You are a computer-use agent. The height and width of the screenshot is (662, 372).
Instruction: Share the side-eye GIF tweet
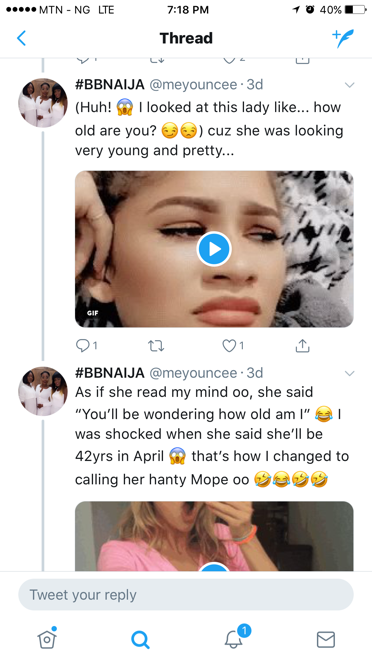coord(302,346)
